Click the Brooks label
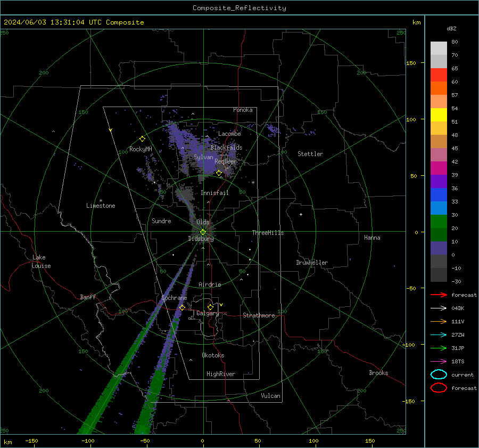This screenshot has width=479, height=448. click(378, 373)
